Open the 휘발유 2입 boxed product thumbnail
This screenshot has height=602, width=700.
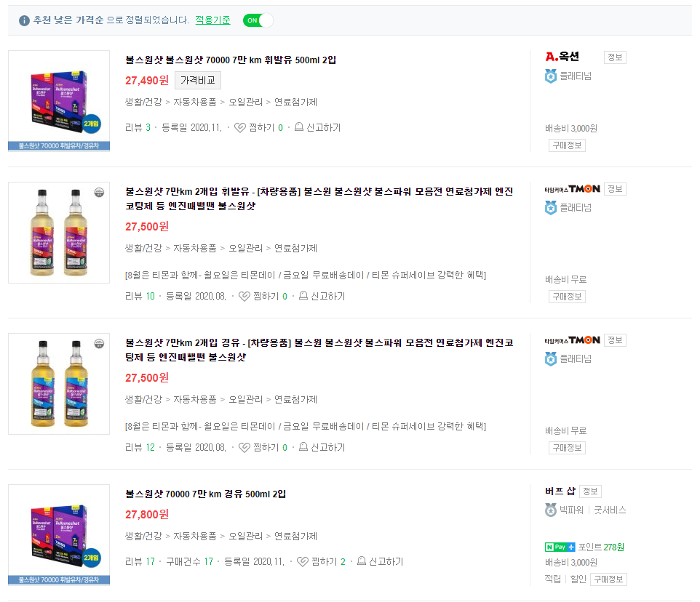[x=59, y=101]
